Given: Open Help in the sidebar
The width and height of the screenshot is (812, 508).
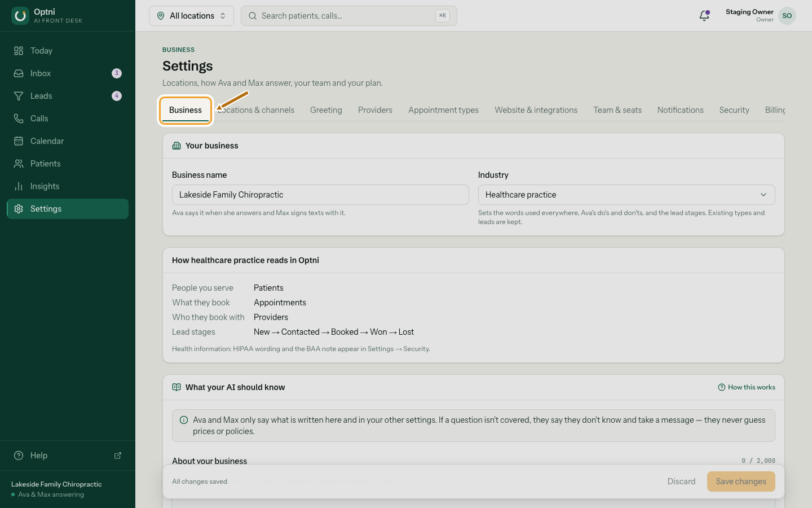Looking at the screenshot, I should click(x=68, y=456).
